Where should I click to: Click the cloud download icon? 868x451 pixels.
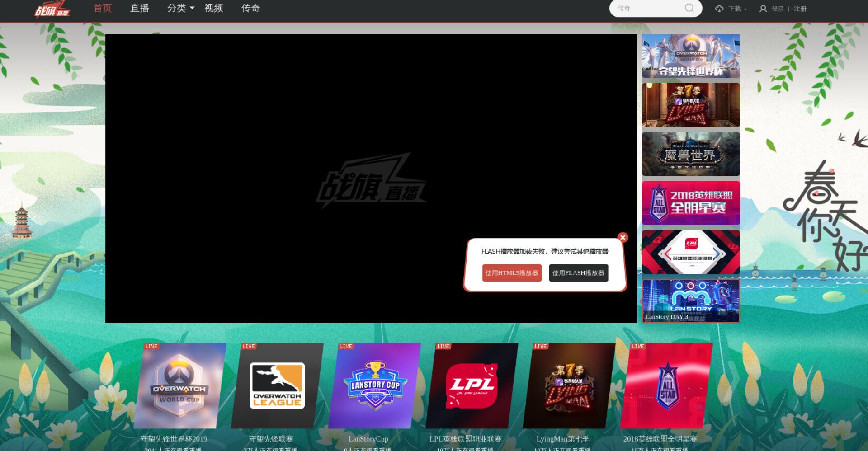click(719, 9)
